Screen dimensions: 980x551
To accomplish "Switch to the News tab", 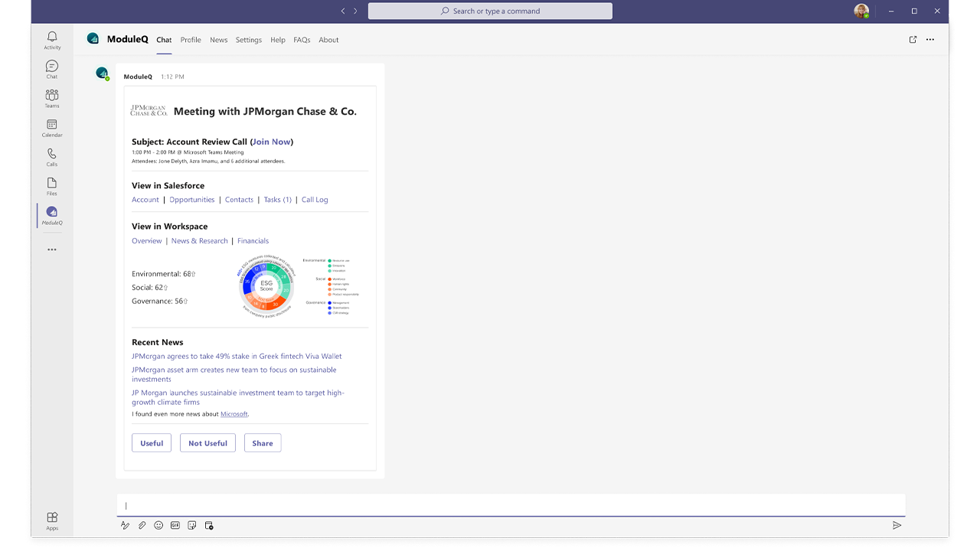I will pyautogui.click(x=219, y=40).
